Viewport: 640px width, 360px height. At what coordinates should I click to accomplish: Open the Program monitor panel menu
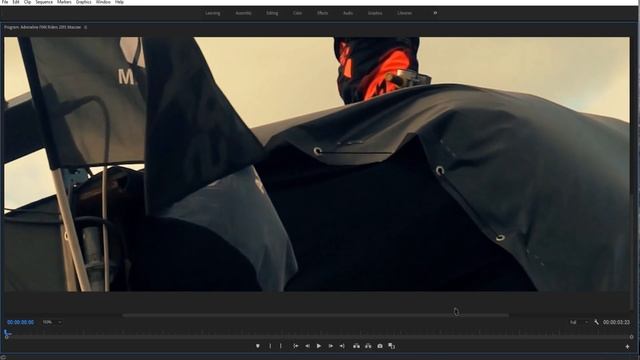(x=85, y=27)
